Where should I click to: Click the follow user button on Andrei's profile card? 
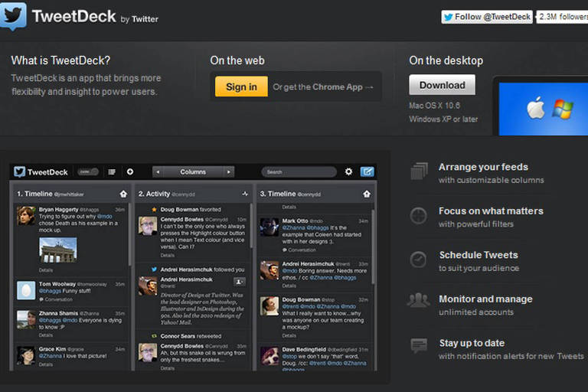tap(240, 282)
